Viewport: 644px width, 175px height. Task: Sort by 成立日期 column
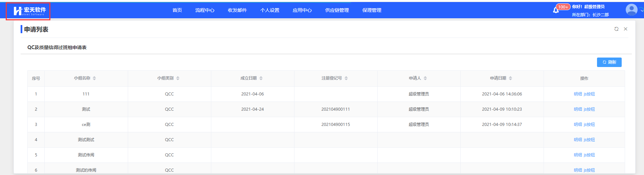tap(261, 78)
